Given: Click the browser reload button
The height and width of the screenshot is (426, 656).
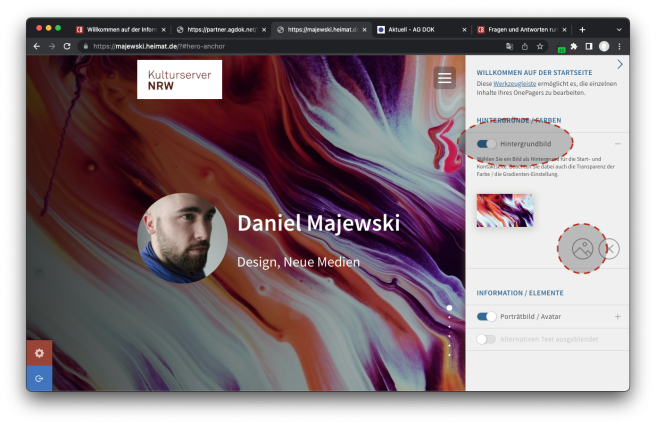Looking at the screenshot, I should coord(66,46).
